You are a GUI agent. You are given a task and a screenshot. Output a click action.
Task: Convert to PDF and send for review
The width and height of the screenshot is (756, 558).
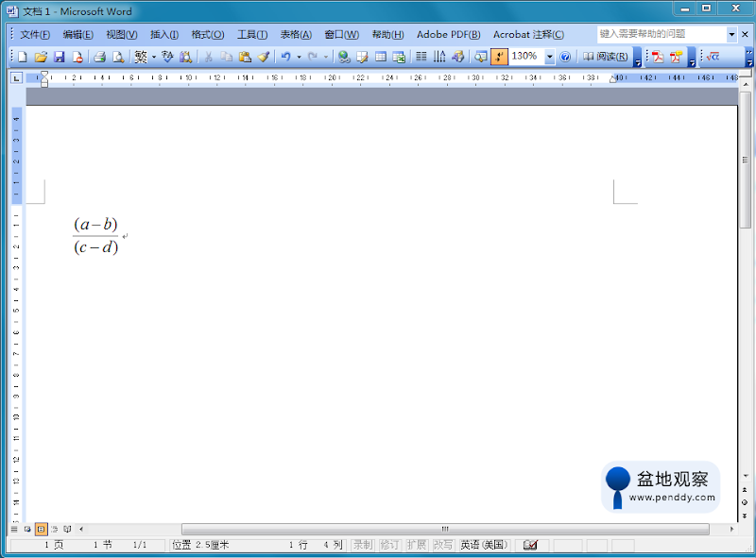pyautogui.click(x=676, y=57)
